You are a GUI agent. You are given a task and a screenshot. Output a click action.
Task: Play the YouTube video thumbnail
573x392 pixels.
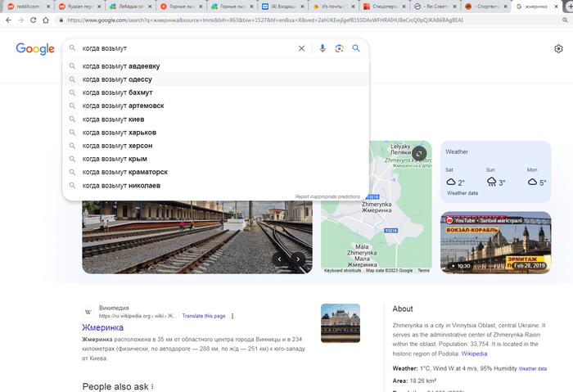495,242
